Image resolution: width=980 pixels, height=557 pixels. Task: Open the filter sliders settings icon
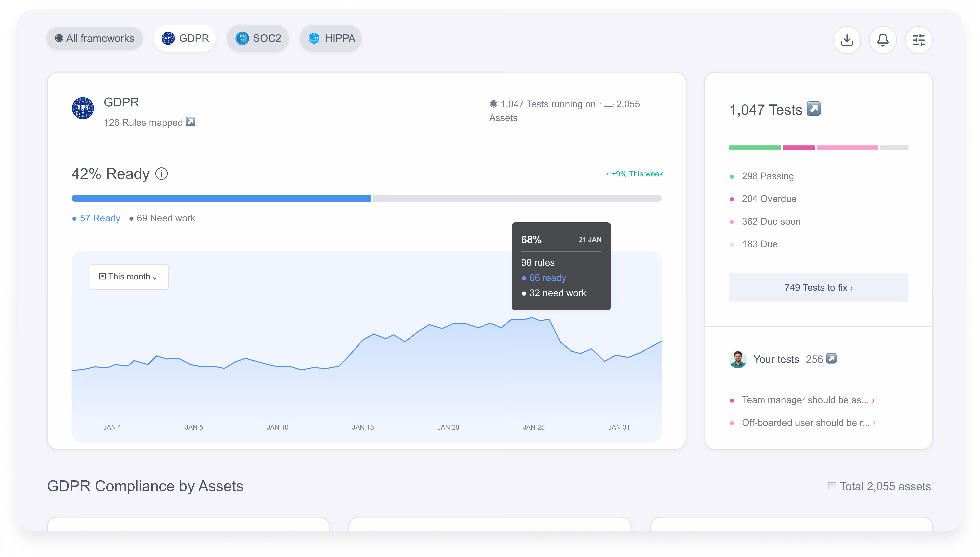point(919,40)
